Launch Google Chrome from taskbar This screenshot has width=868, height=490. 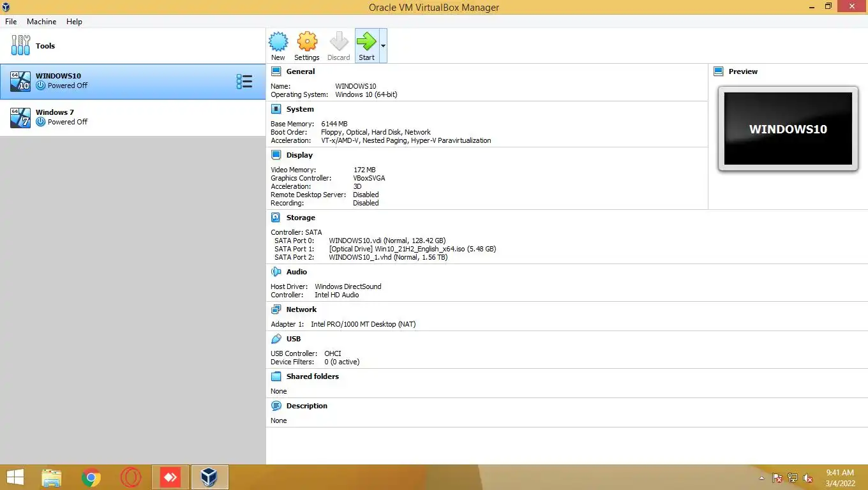[91, 477]
